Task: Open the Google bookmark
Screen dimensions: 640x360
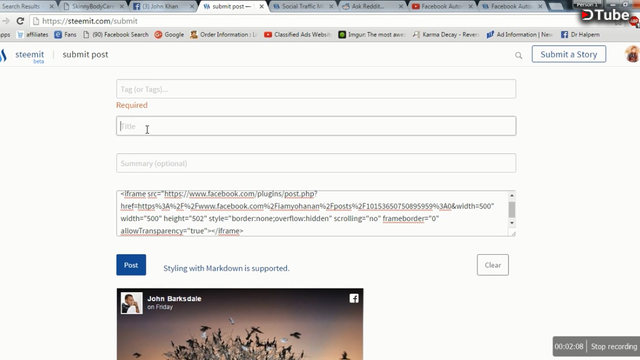Action: click(169, 35)
